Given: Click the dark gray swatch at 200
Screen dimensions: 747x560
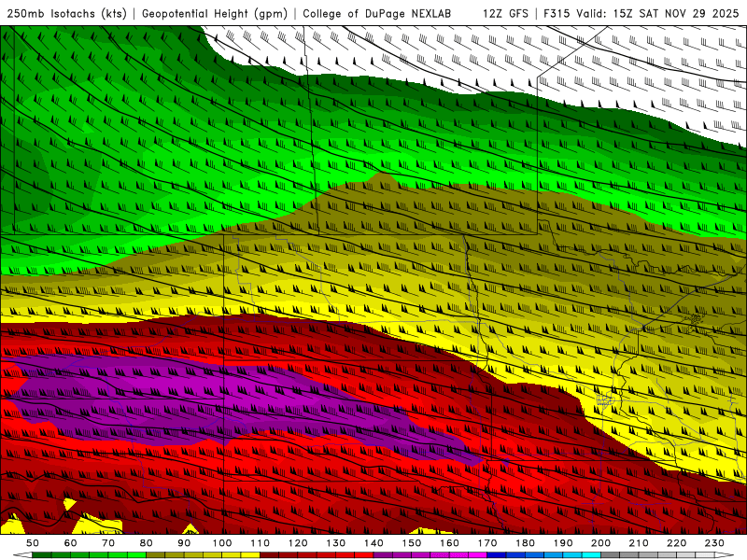Looking at the screenshot, I should [x=611, y=555].
